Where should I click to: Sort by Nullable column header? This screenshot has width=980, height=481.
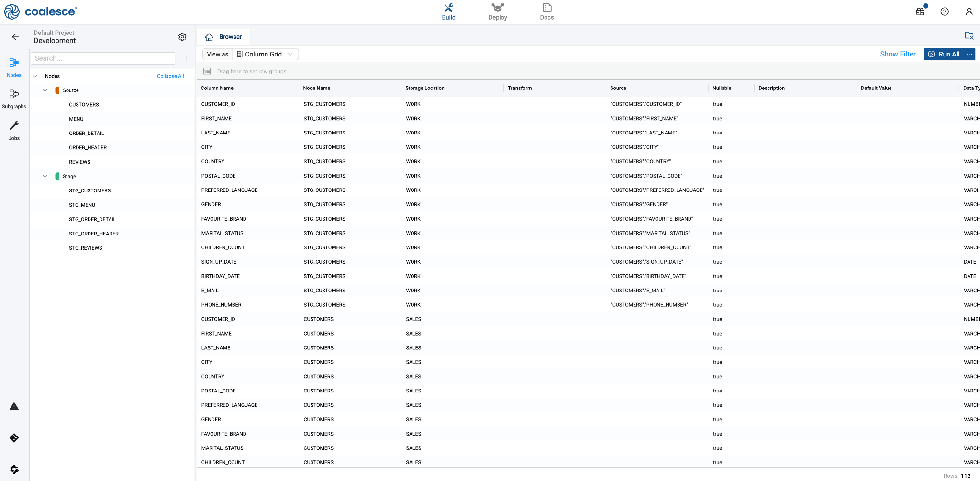pos(722,88)
